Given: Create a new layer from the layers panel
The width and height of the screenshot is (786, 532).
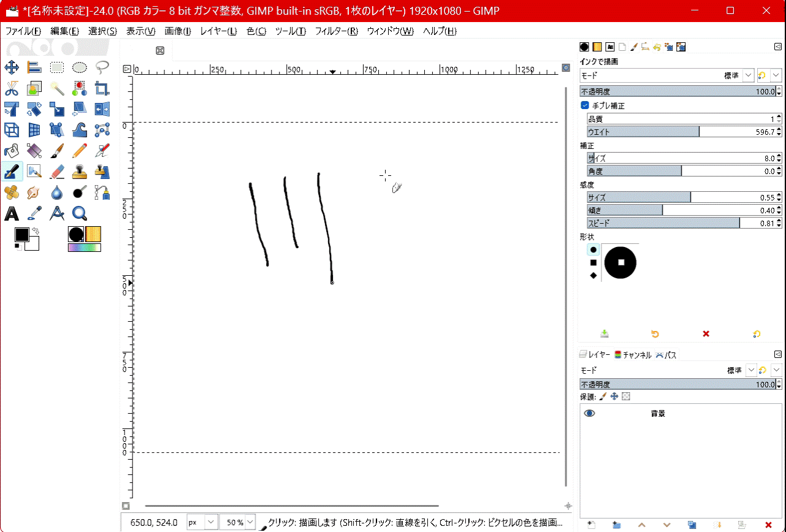Looking at the screenshot, I should point(591,525).
